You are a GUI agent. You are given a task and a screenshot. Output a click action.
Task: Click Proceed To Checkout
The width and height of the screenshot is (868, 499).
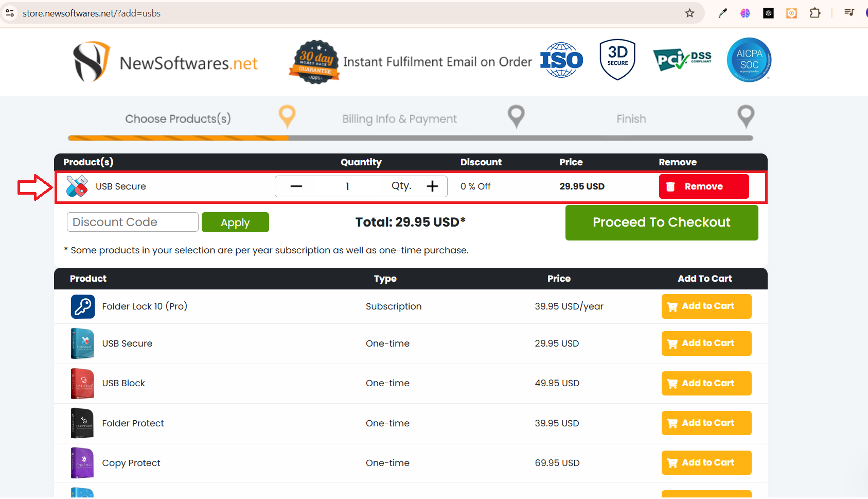click(661, 222)
